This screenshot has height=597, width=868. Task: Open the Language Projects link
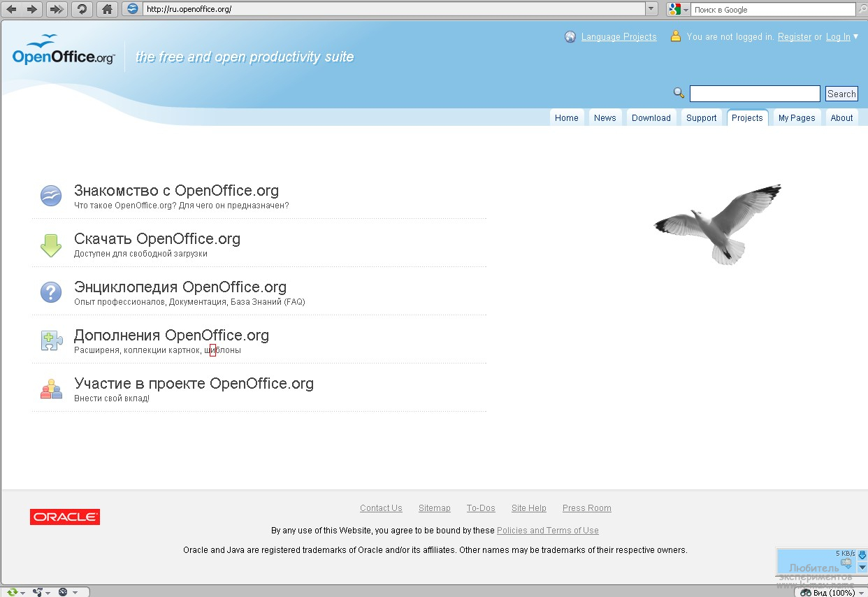(619, 37)
